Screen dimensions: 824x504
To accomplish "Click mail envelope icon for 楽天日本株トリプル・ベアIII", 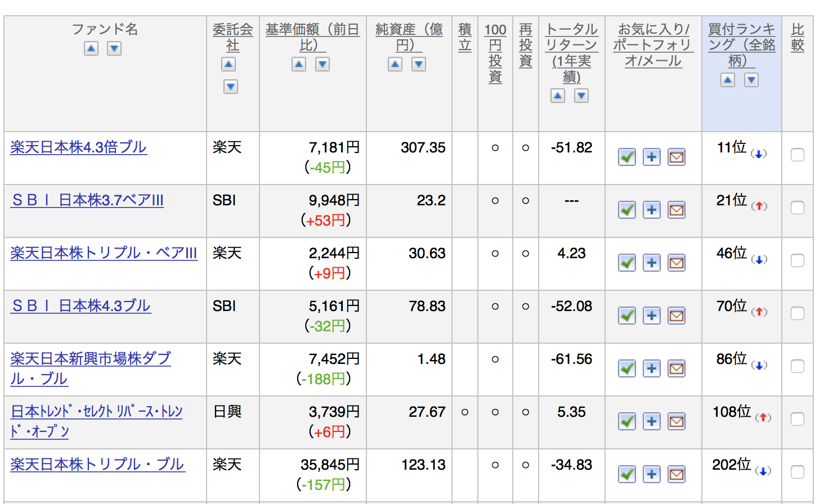I will [676, 263].
